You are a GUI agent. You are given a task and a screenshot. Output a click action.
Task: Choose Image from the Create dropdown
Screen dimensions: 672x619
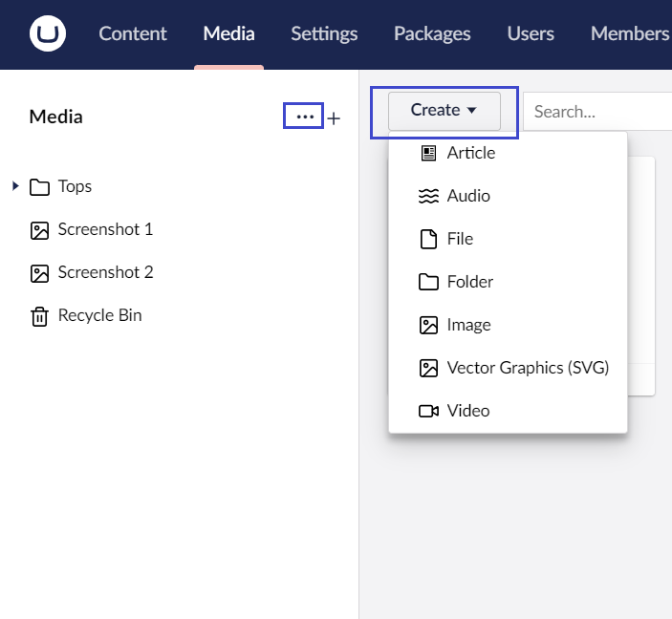tap(468, 325)
